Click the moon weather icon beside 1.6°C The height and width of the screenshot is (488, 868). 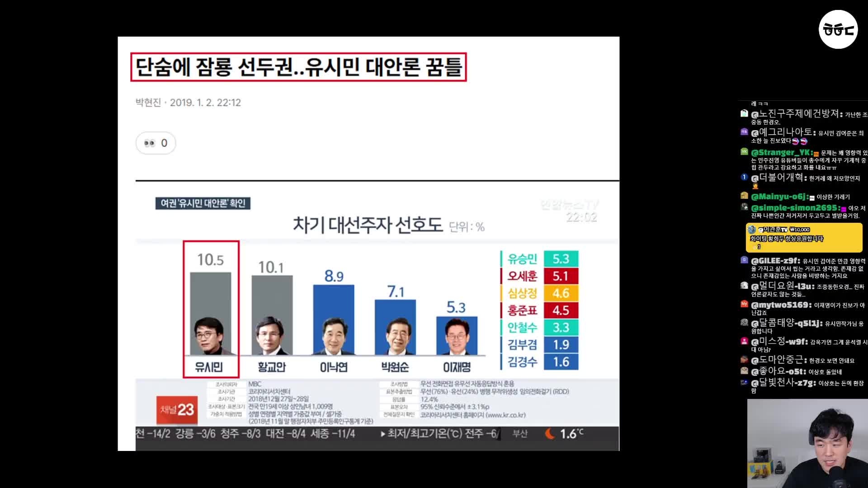coord(550,434)
